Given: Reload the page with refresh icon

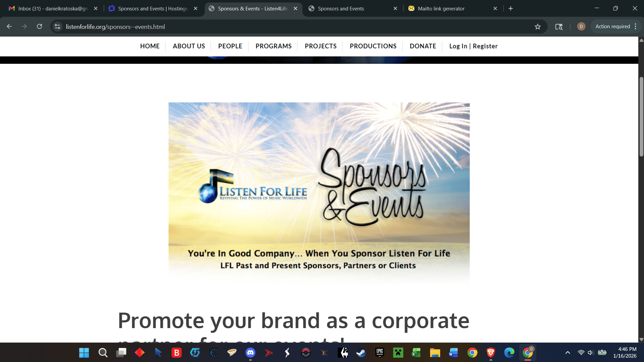Looking at the screenshot, I should (x=40, y=27).
